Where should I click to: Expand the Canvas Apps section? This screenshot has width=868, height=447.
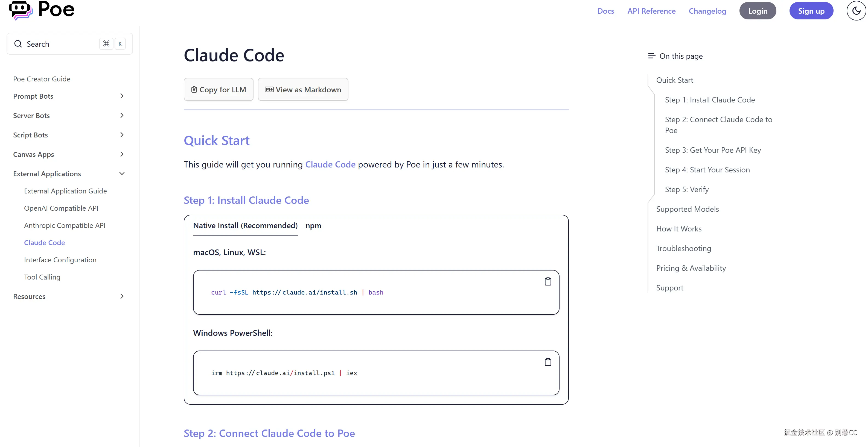122,154
